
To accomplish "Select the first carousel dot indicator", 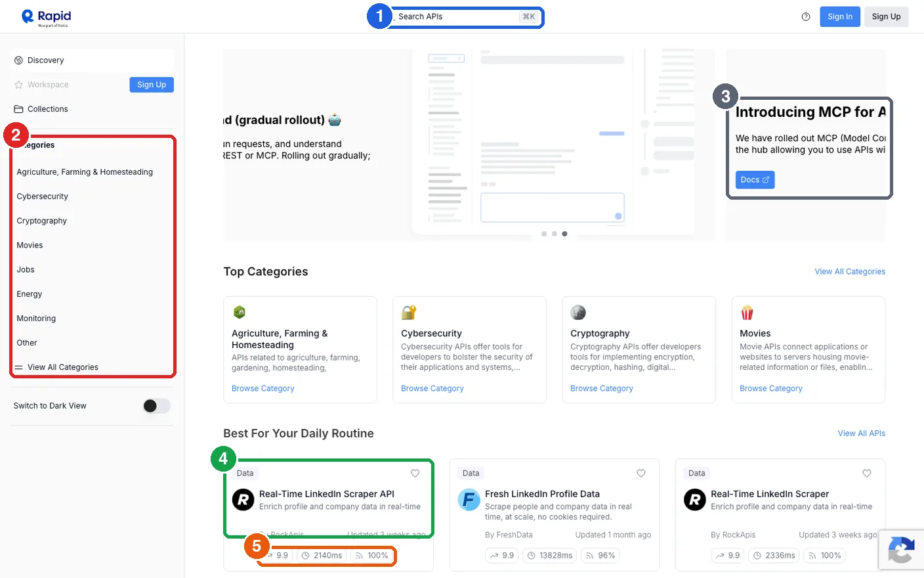I will [544, 234].
